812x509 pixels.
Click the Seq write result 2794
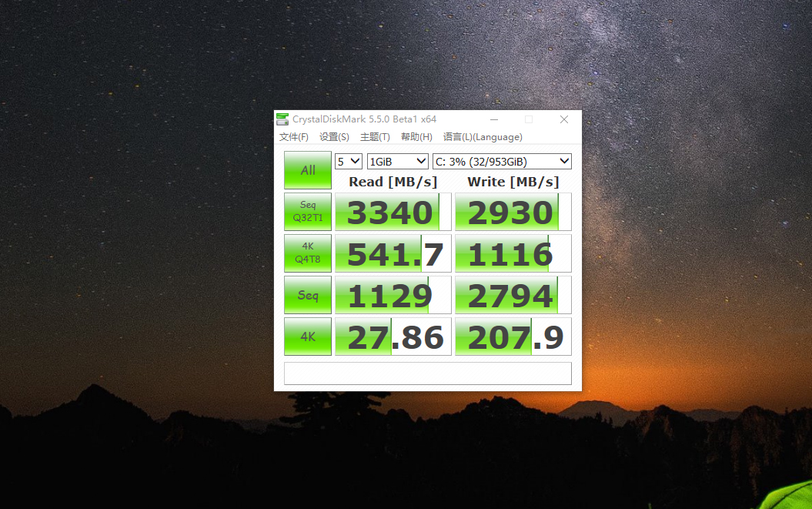click(513, 295)
